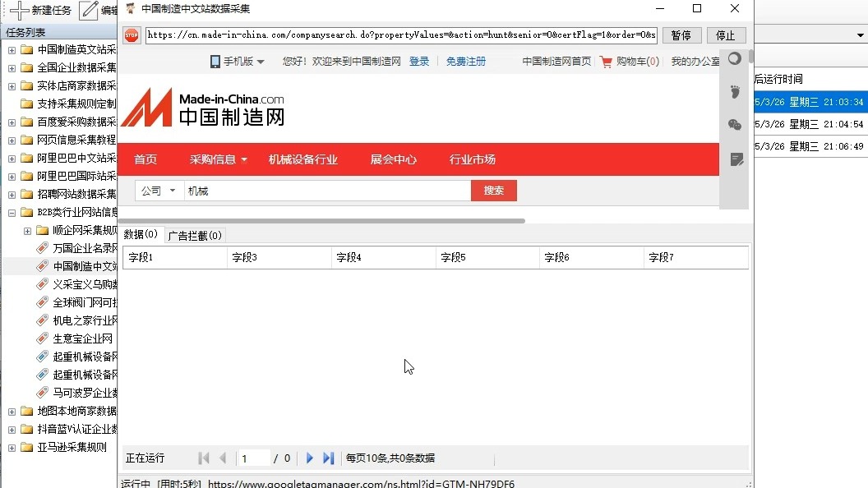Click the app icon in dialog title bar
The image size is (868, 488).
tap(130, 8)
